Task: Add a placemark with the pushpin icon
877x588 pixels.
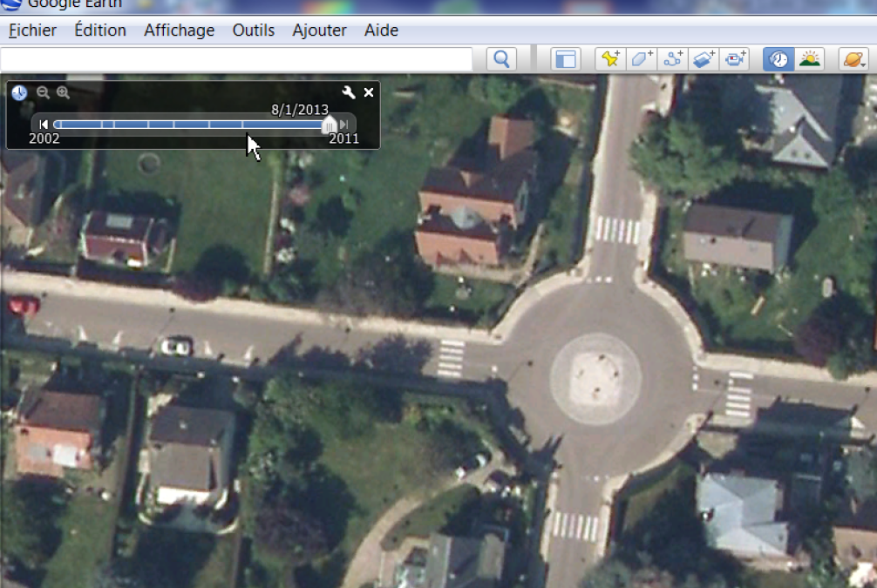Action: pyautogui.click(x=609, y=59)
